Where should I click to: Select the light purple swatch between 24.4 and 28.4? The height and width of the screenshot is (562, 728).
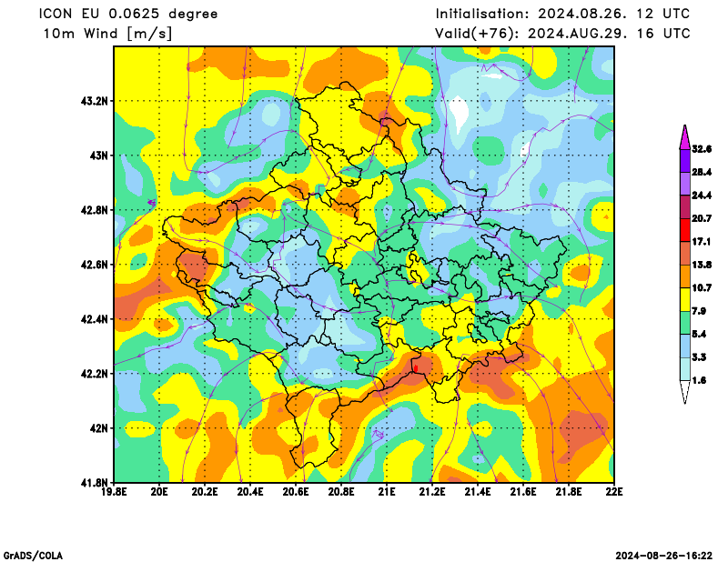pos(685,184)
